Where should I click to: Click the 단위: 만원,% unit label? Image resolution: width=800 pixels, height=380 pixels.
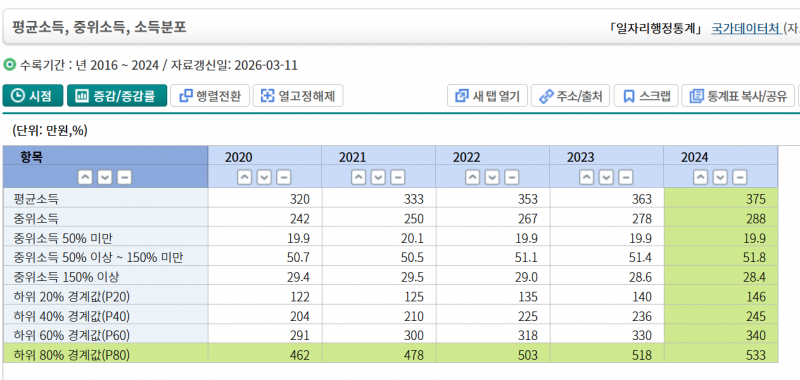click(x=49, y=131)
